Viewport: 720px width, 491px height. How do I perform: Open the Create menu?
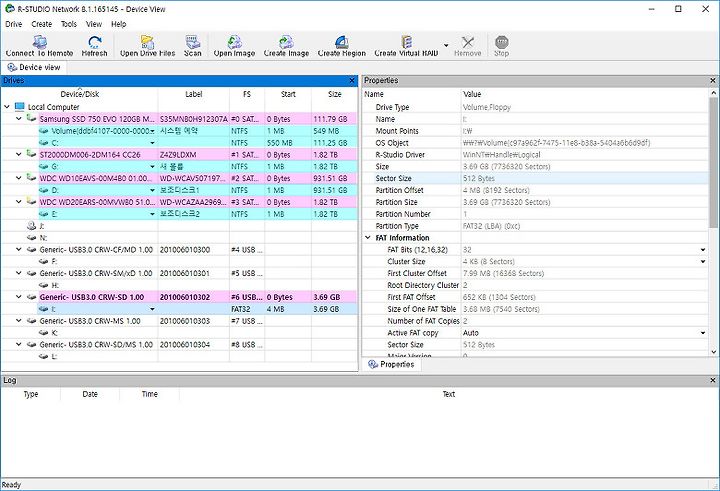(41, 24)
